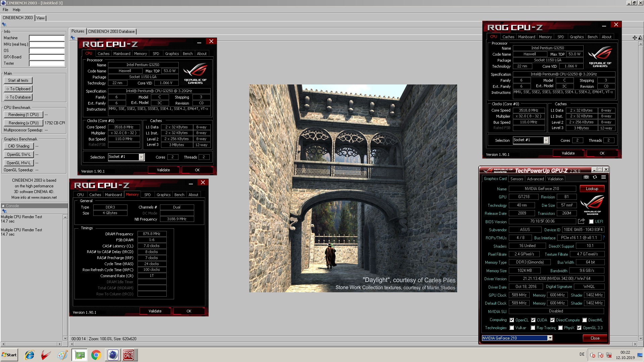Click the Bus Interface question mark icon
Image resolution: width=644 pixels, height=362 pixels.
click(x=604, y=238)
